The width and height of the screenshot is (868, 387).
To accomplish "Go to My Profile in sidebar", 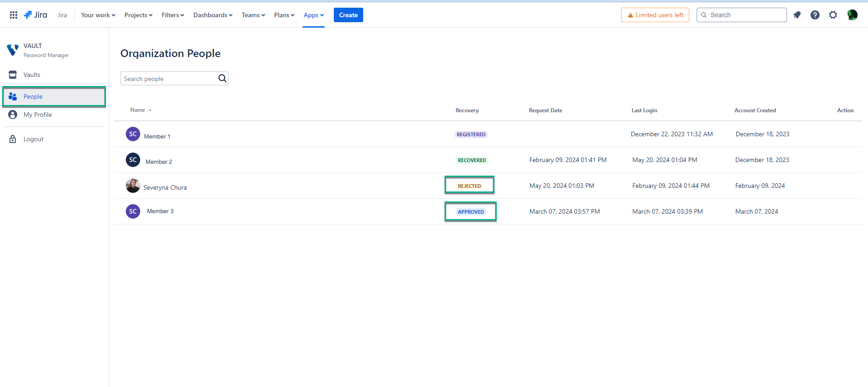I will (38, 115).
